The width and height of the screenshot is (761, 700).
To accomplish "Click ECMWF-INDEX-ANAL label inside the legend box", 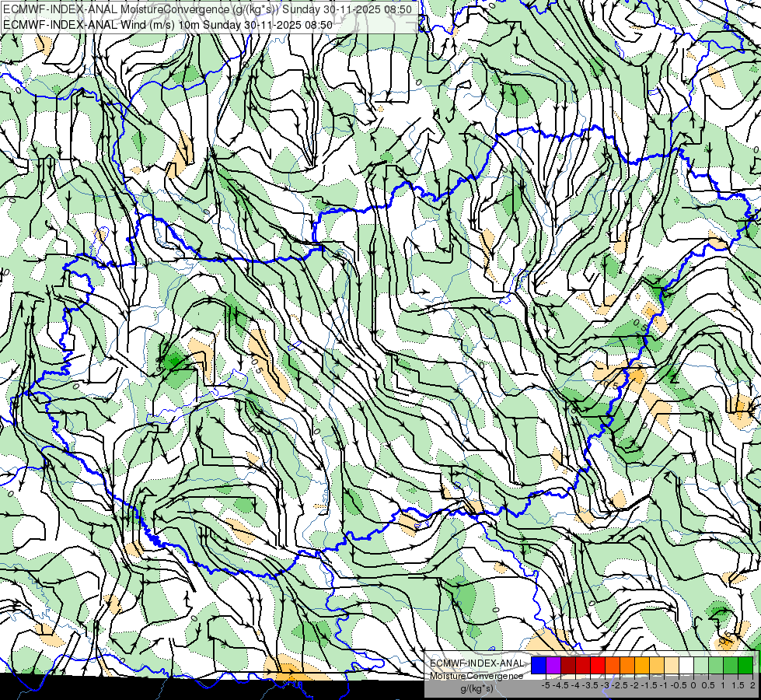I will (477, 663).
